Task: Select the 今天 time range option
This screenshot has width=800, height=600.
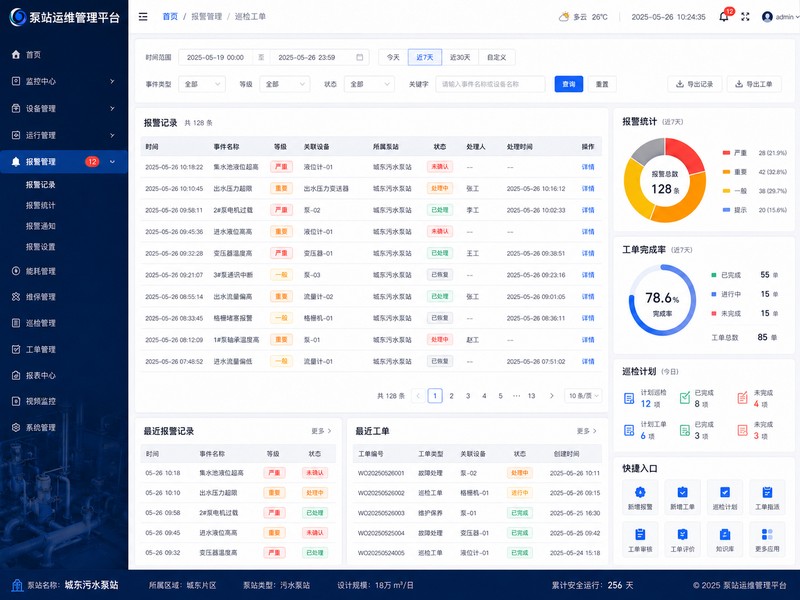Action: [393, 57]
